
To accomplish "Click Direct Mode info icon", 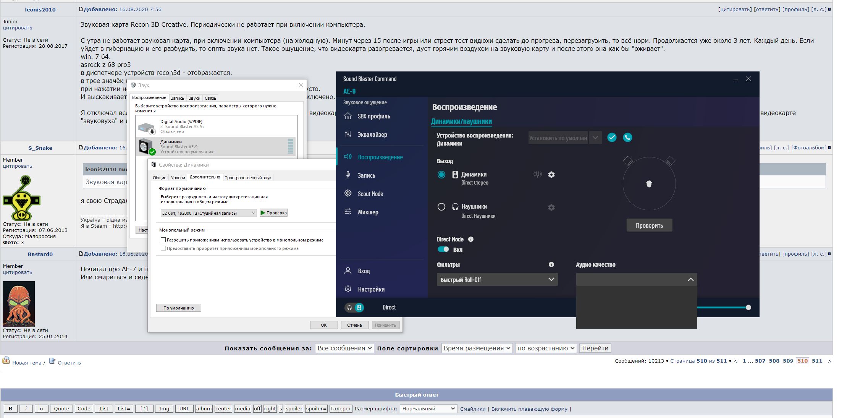I will (471, 239).
